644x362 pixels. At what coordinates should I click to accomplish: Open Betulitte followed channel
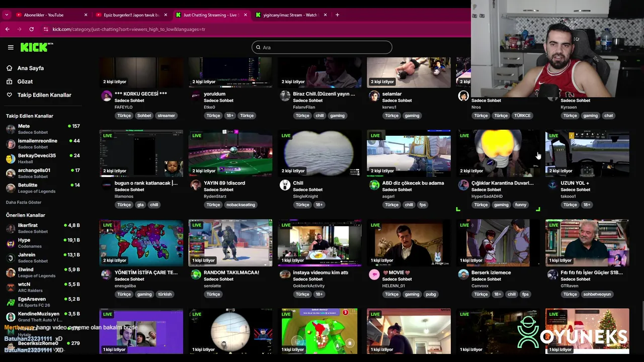pos(43,188)
